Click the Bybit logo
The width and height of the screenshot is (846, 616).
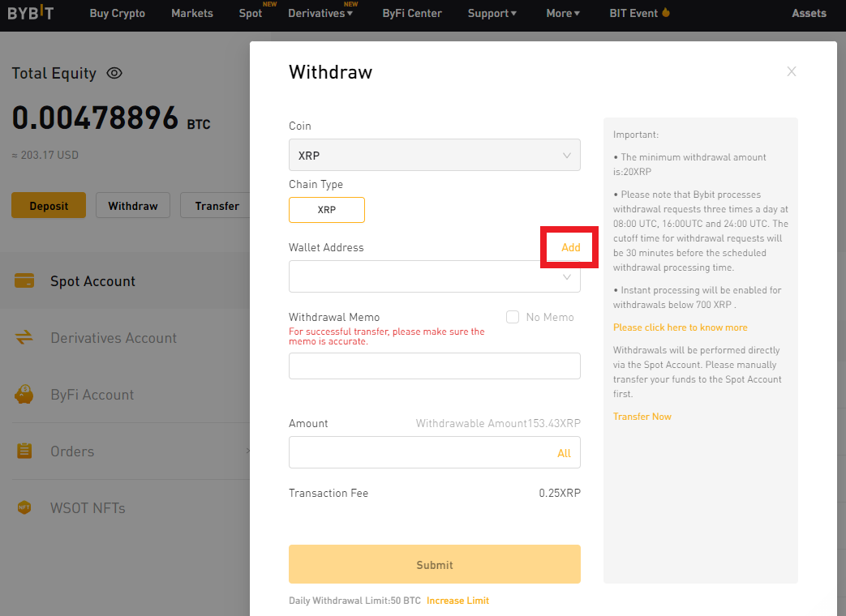(x=31, y=13)
